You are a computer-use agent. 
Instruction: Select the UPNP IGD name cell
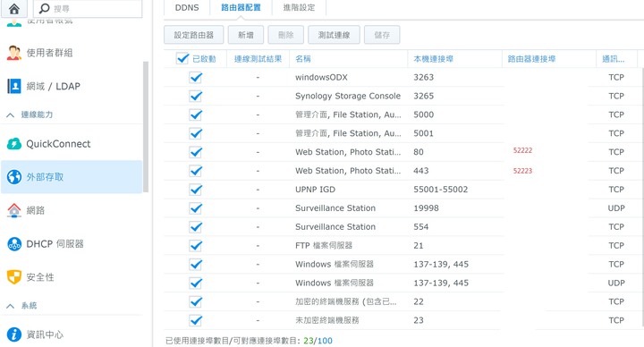315,190
